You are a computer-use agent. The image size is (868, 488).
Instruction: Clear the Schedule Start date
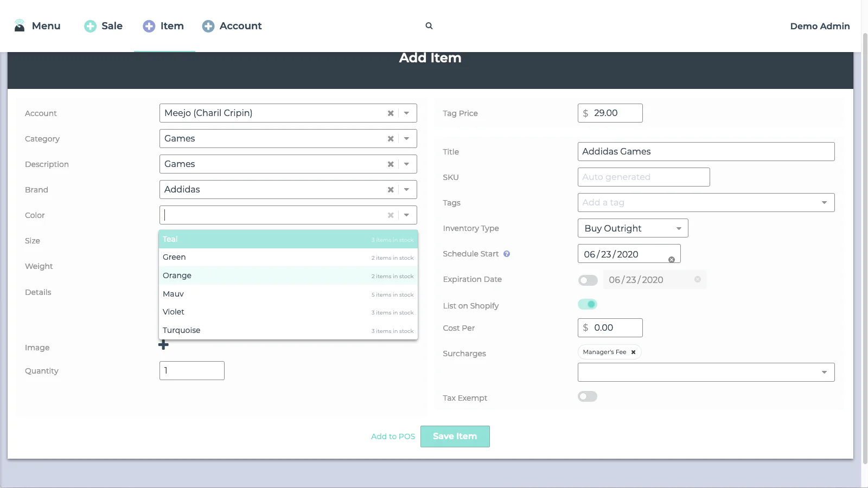pos(672,259)
